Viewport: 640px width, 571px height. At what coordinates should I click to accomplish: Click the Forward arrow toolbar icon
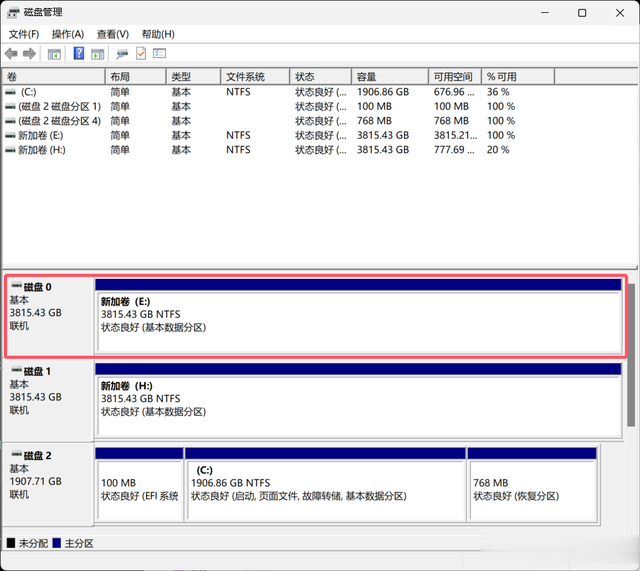[29, 53]
